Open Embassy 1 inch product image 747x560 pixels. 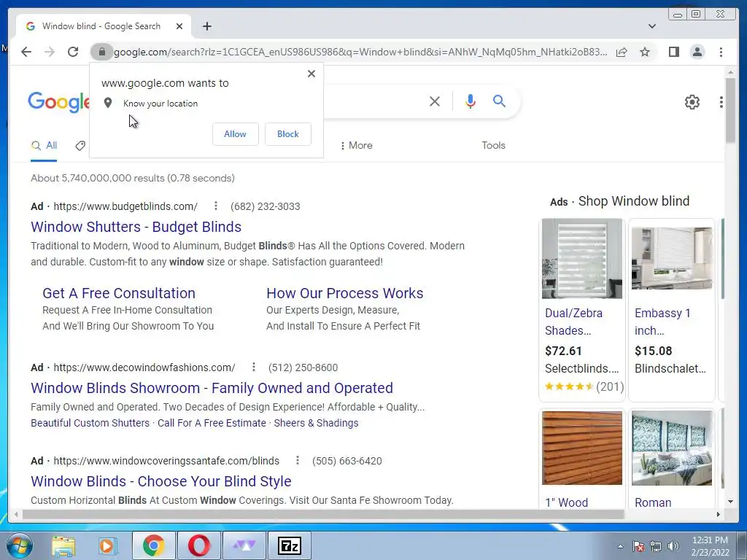tap(671, 259)
